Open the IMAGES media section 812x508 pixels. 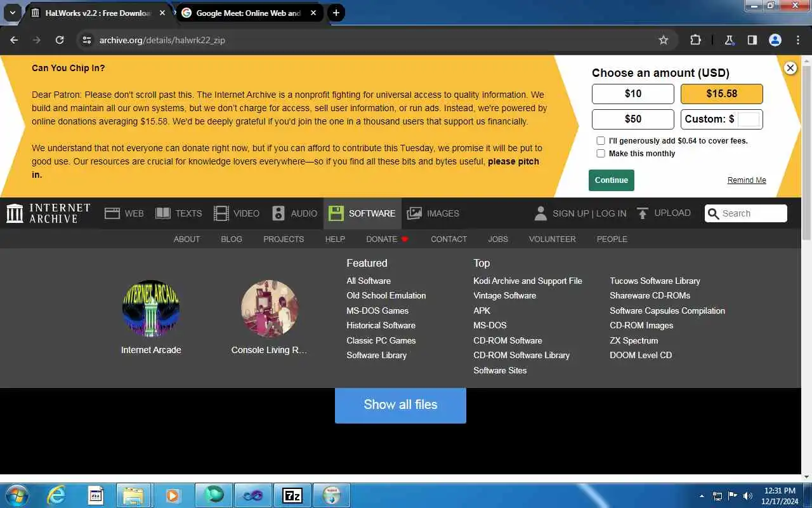[x=433, y=213]
